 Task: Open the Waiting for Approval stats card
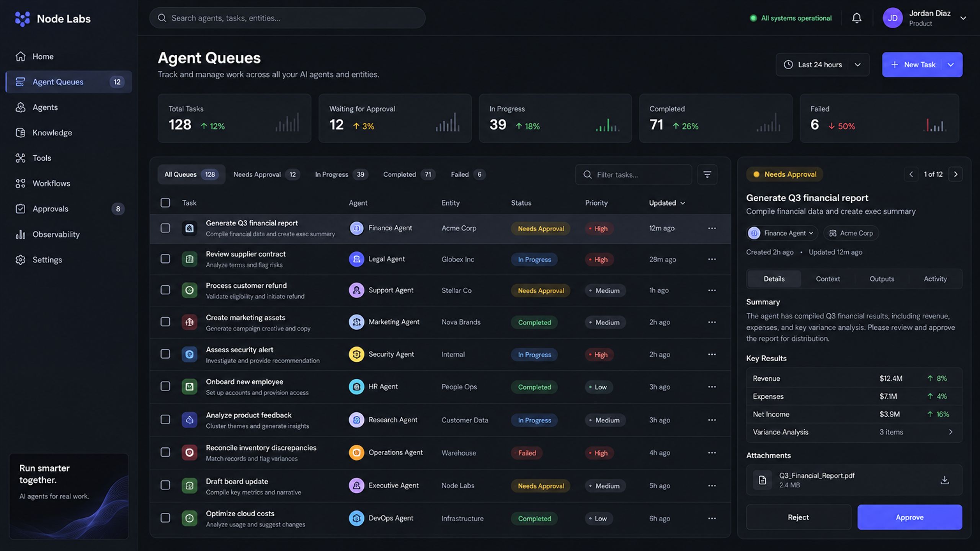(395, 118)
